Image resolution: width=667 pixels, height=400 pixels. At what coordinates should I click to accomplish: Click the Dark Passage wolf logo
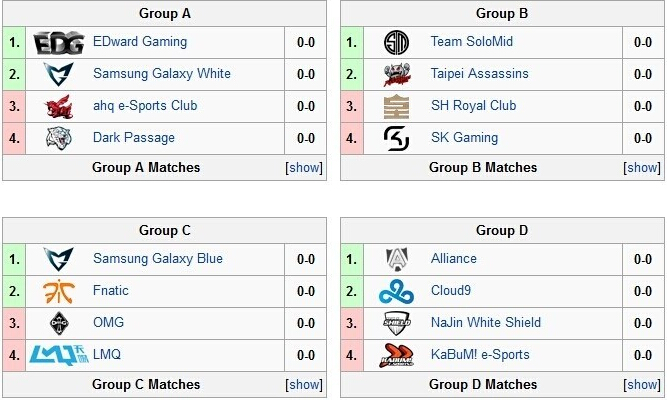click(x=58, y=138)
